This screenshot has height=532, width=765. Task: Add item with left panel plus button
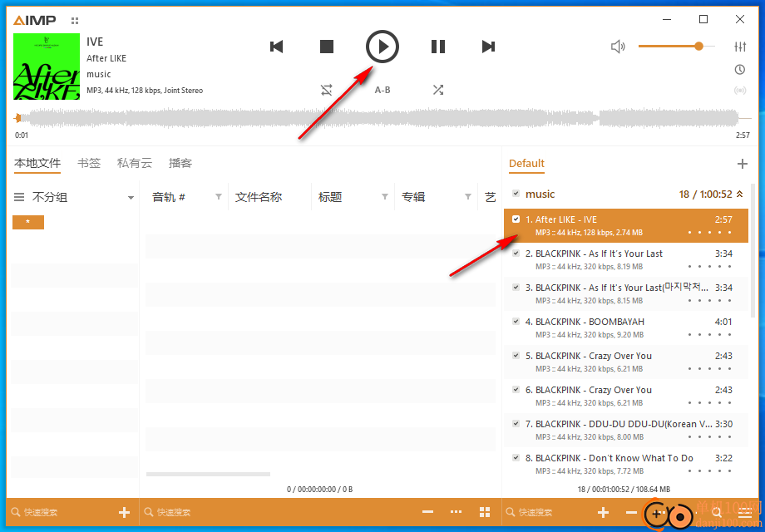pos(125,512)
